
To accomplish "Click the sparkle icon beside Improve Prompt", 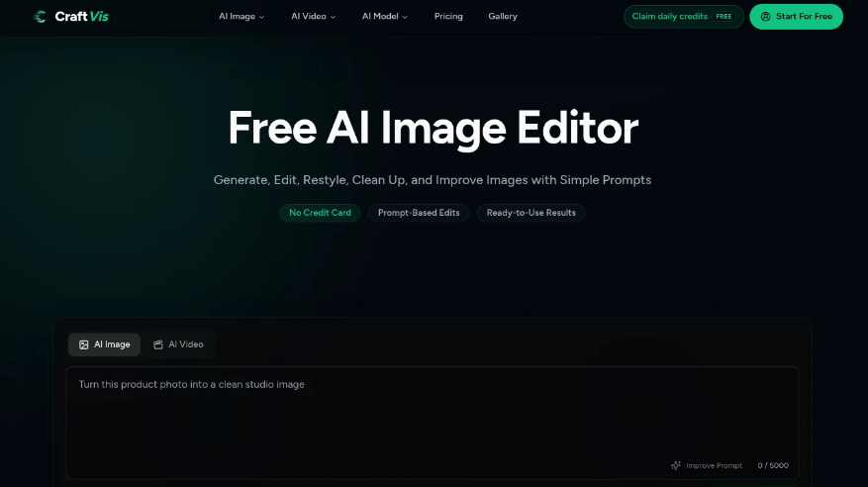I will 676,465.
